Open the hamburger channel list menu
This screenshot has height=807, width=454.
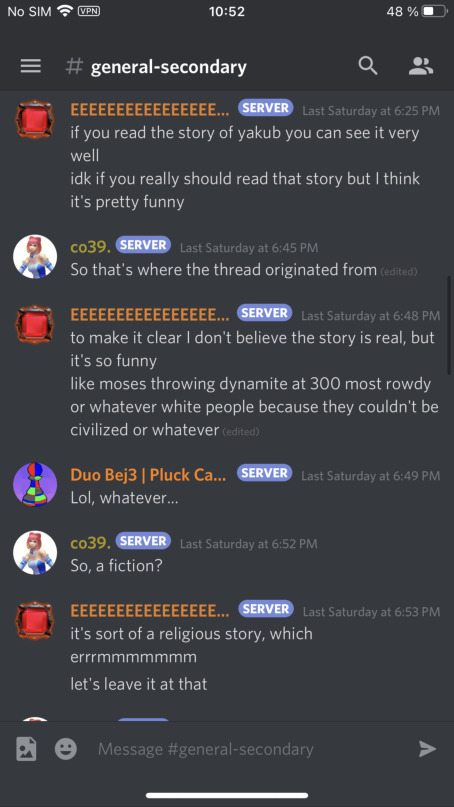pos(30,66)
